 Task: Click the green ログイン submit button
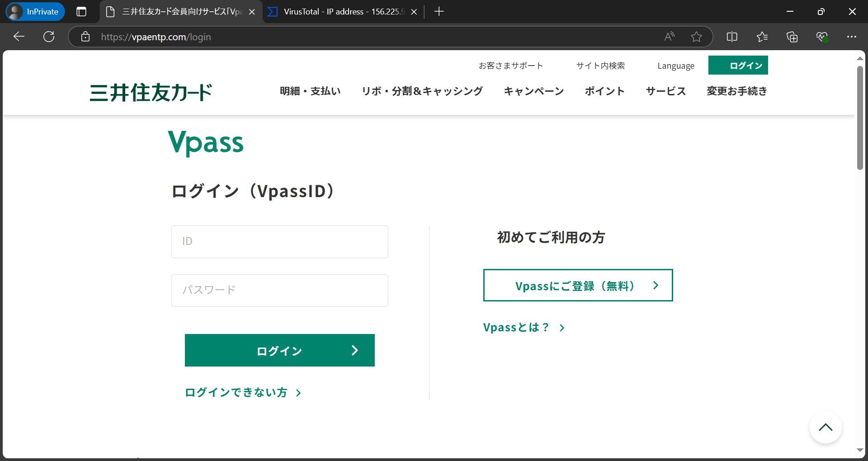click(x=280, y=350)
